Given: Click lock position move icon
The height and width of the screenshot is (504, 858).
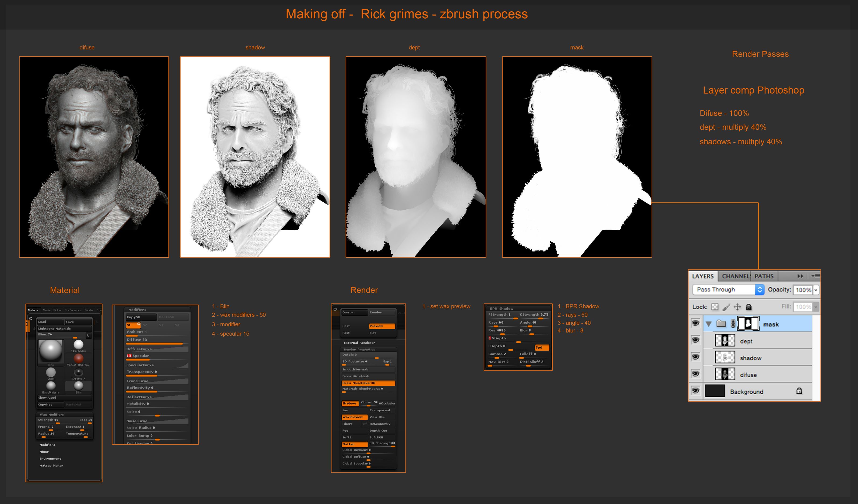Looking at the screenshot, I should 737,307.
